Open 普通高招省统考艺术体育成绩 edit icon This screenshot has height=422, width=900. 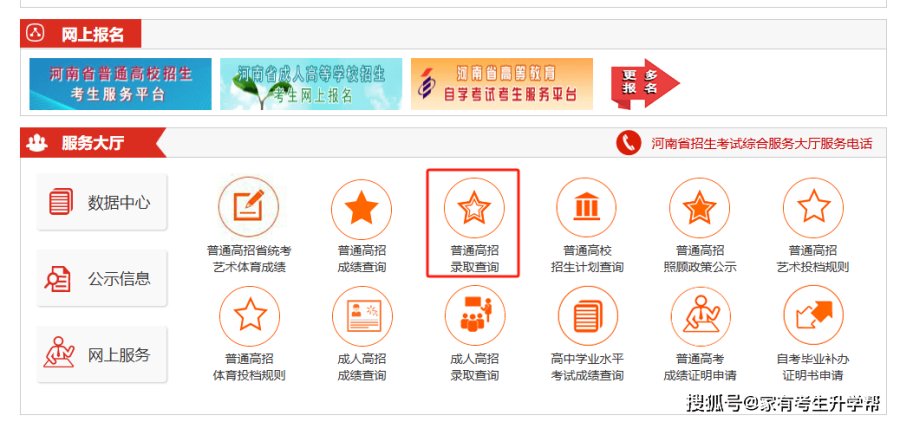(x=249, y=207)
